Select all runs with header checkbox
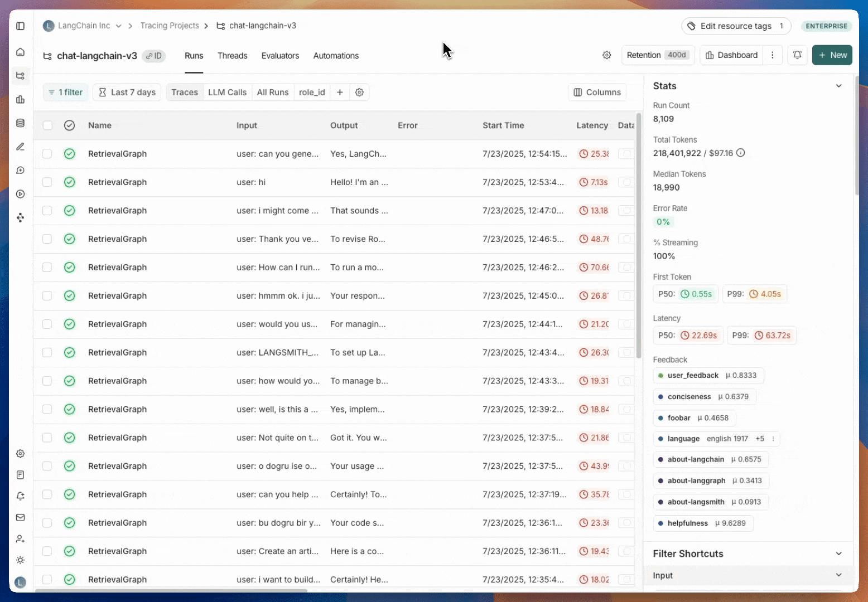The width and height of the screenshot is (868, 602). pyautogui.click(x=47, y=125)
